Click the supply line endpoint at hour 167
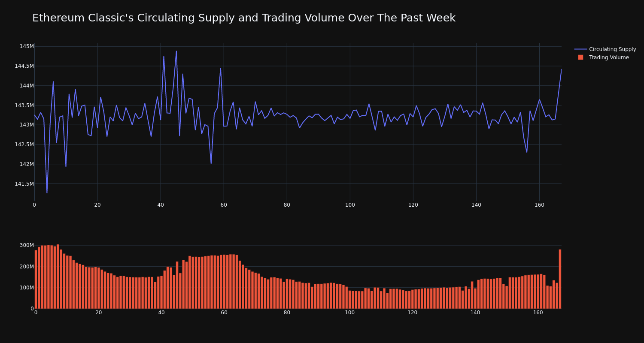Screen dimensions: 644x343 561,69
